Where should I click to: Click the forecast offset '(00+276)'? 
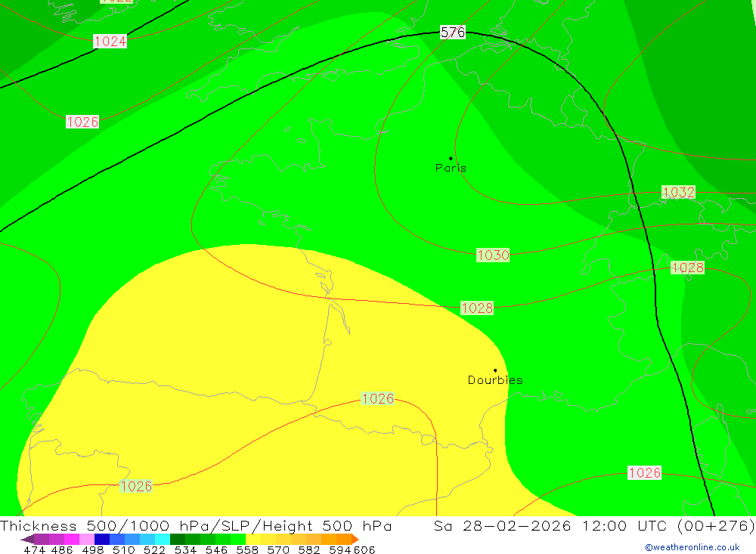click(716, 525)
